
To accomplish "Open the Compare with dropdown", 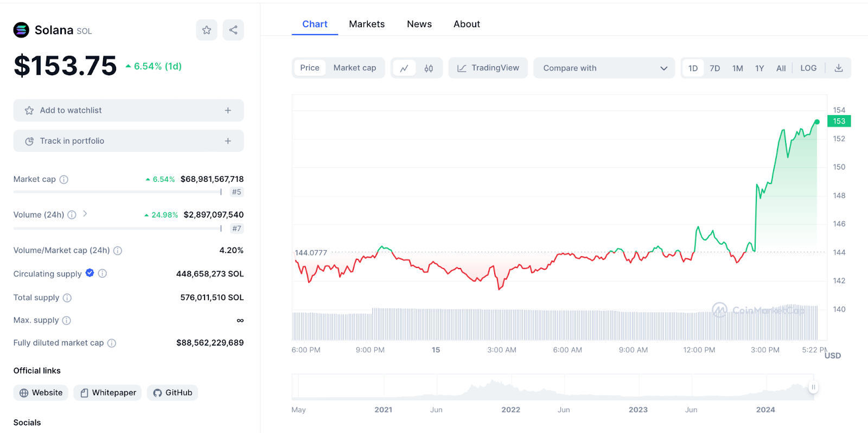I will tap(604, 68).
